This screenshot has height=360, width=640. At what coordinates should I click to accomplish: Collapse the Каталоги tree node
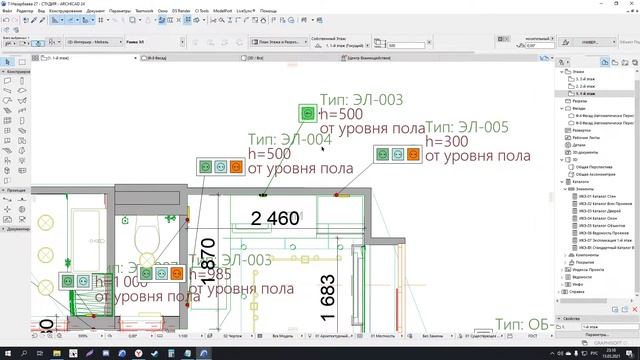562,182
